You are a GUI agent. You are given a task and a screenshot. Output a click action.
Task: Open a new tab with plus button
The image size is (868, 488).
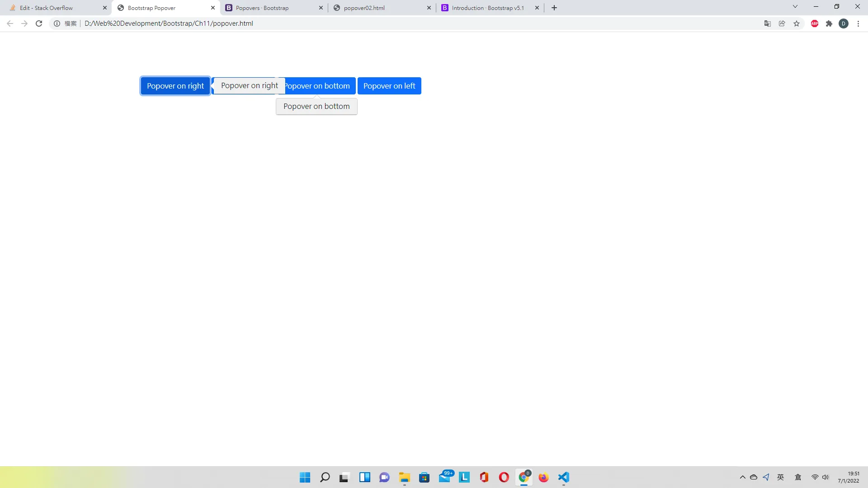point(554,8)
